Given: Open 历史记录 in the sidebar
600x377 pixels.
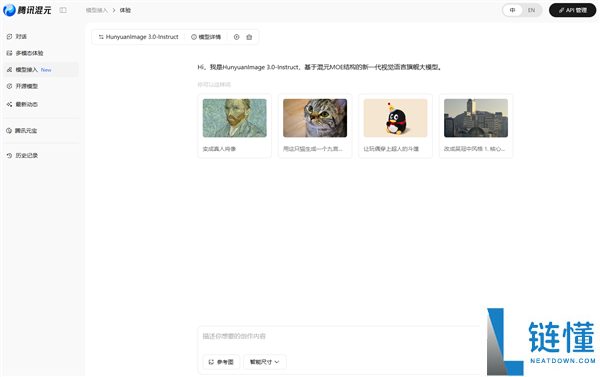Looking at the screenshot, I should tap(22, 155).
